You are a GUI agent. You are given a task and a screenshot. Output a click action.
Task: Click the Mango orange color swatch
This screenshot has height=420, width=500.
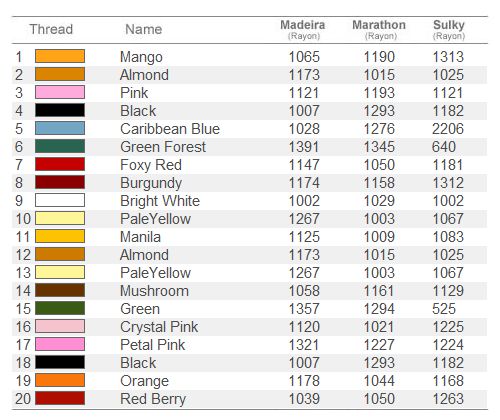coord(60,56)
